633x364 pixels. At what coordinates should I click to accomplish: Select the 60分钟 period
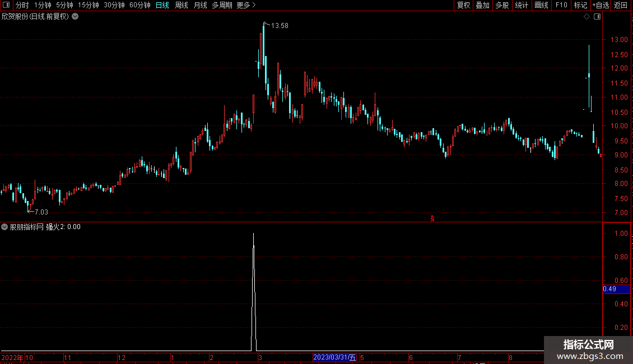(x=140, y=5)
